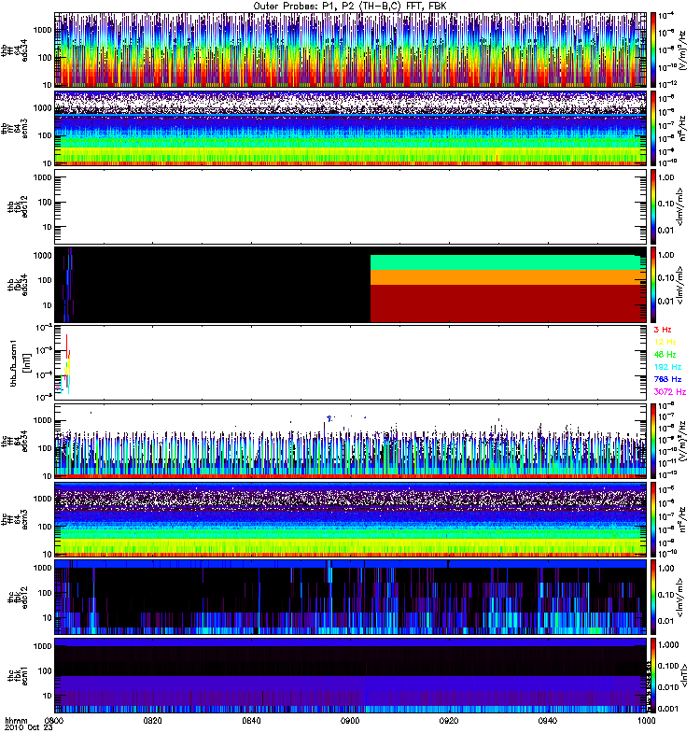Click the thc fbk edc12 filter bank plot

click(x=350, y=598)
